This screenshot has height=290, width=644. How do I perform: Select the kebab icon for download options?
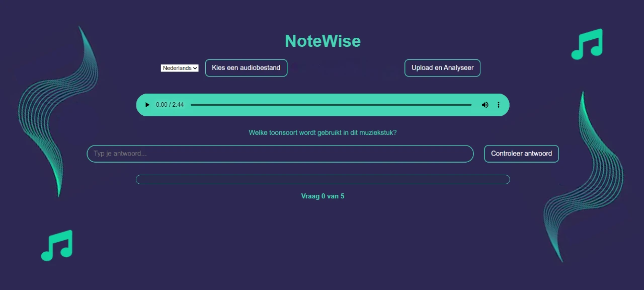498,105
